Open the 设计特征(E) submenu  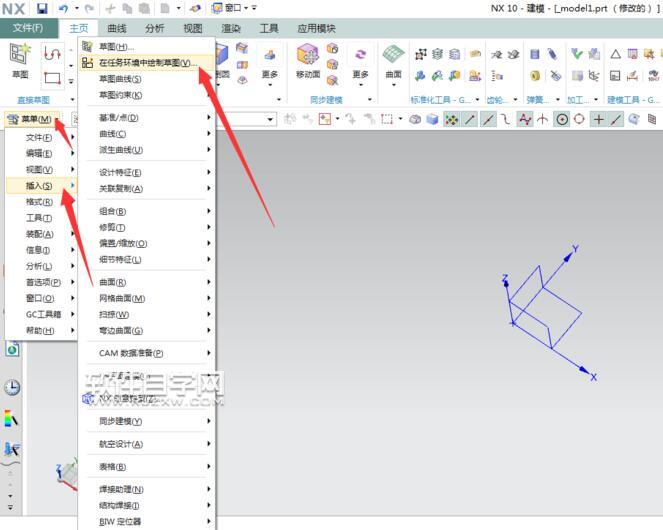tap(147, 172)
